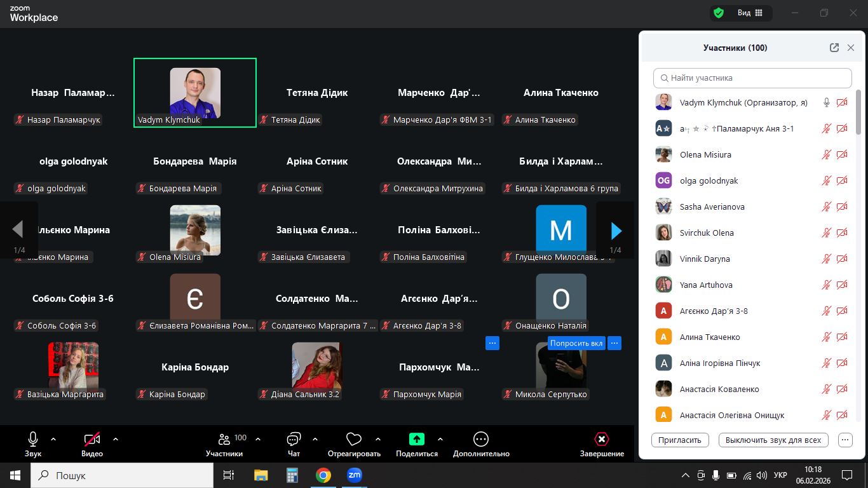The width and height of the screenshot is (868, 488).
Task: Go to next gallery page with right arrow
Action: click(615, 230)
